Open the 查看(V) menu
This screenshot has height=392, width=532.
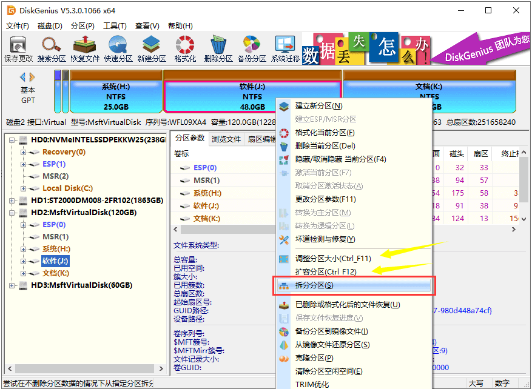point(147,26)
